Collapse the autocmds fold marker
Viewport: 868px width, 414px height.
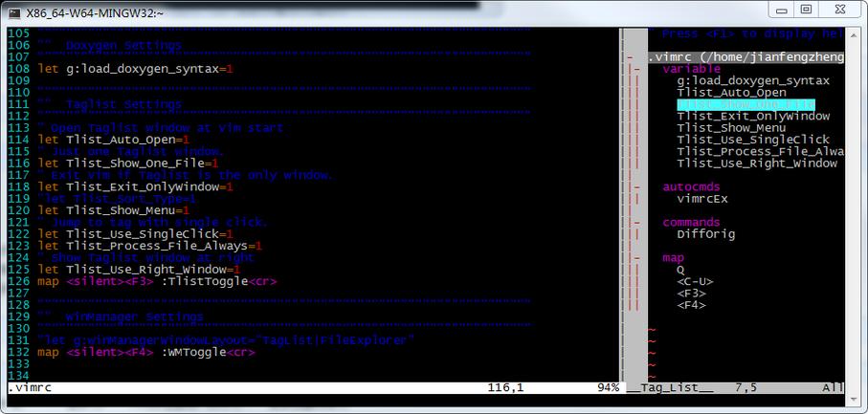pyautogui.click(x=636, y=187)
